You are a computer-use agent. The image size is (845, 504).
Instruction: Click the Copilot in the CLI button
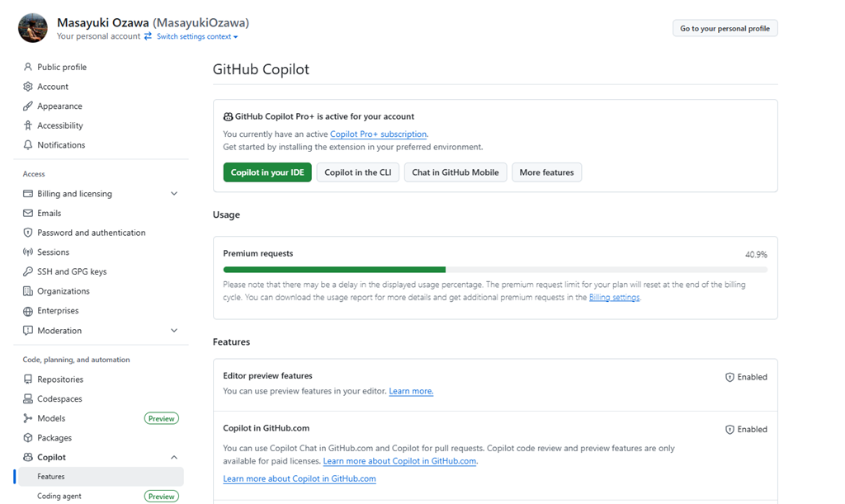pos(358,172)
